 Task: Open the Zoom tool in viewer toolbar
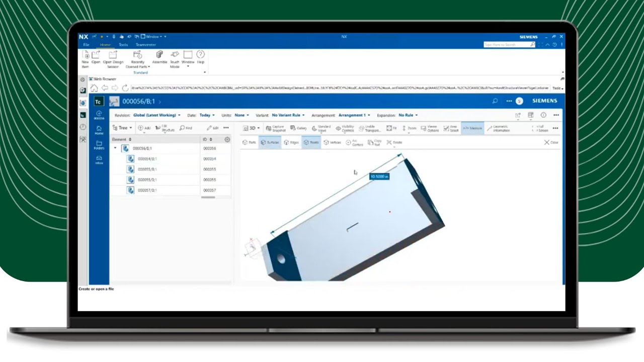(x=410, y=128)
